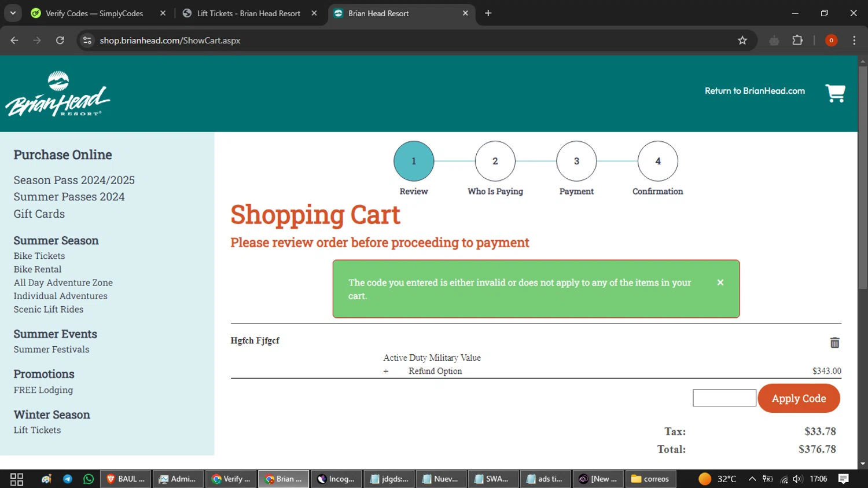Go to Gift Cards page
The image size is (868, 488).
pos(39,214)
